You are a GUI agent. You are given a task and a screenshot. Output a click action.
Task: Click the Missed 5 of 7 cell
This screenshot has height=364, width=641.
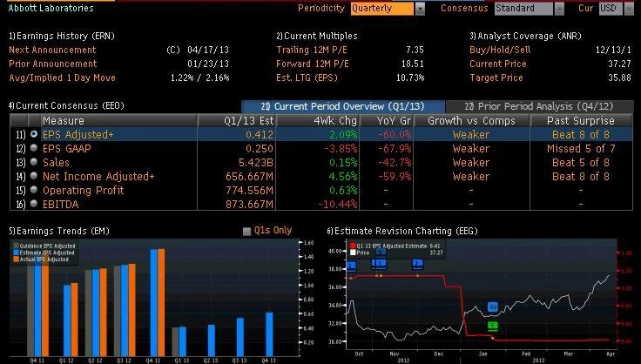pyautogui.click(x=581, y=148)
